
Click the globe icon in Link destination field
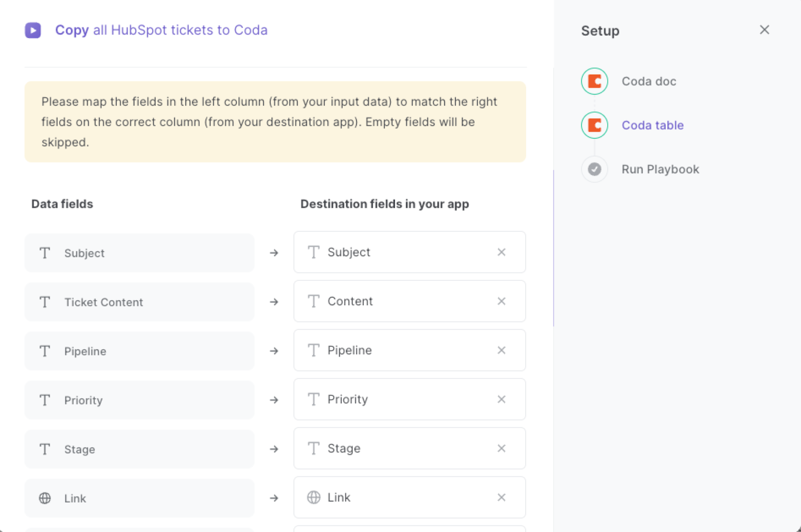(x=313, y=497)
